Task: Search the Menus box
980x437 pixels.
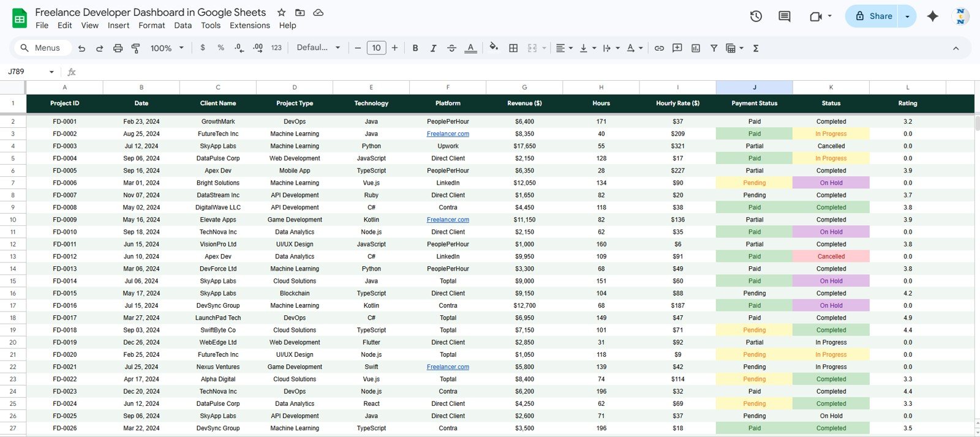Action: pyautogui.click(x=42, y=48)
